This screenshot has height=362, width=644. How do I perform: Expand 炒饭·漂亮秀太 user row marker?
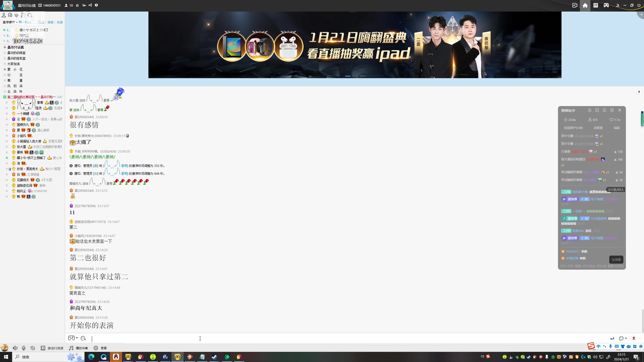[10, 169]
